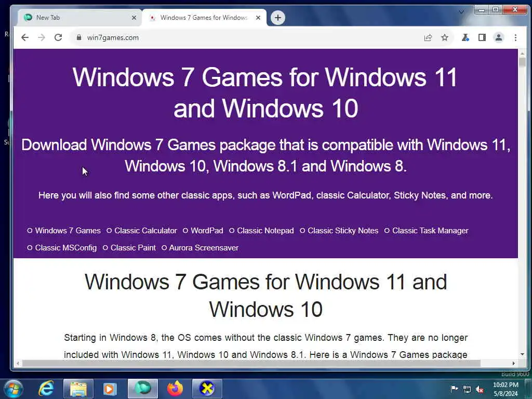Screen dimensions: 532x399
Task: Click the forward navigation arrow
Action: [x=42, y=37]
